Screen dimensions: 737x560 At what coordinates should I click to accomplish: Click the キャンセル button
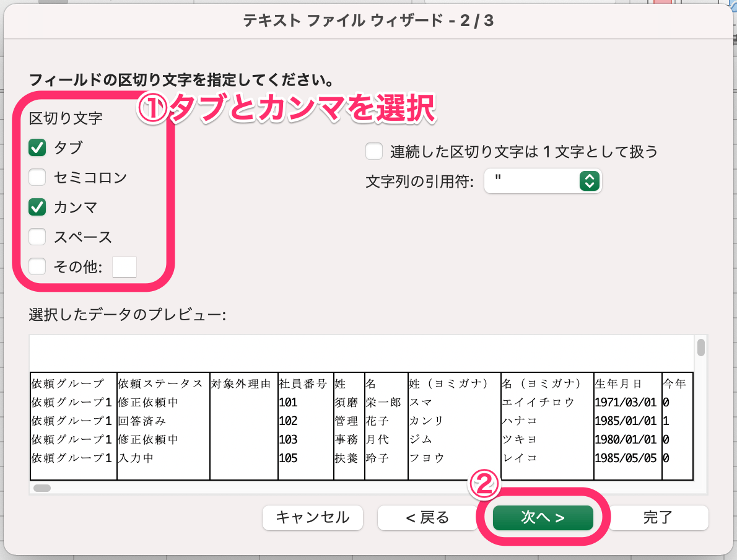coord(313,518)
